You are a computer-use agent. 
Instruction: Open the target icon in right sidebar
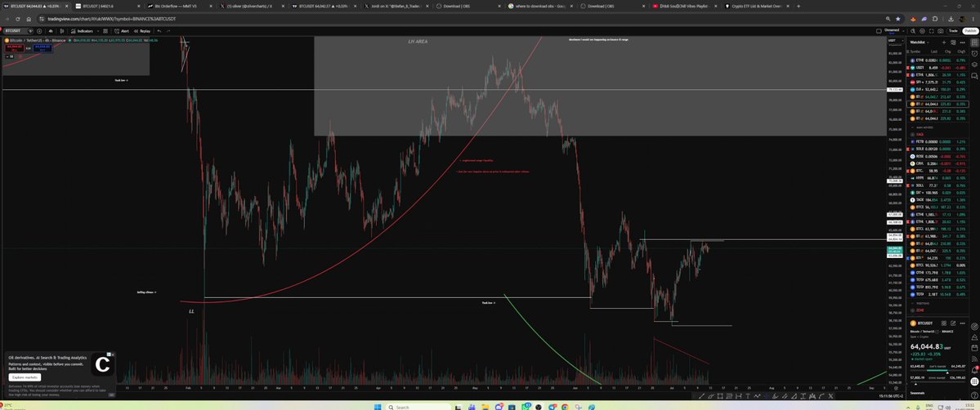[x=974, y=327]
